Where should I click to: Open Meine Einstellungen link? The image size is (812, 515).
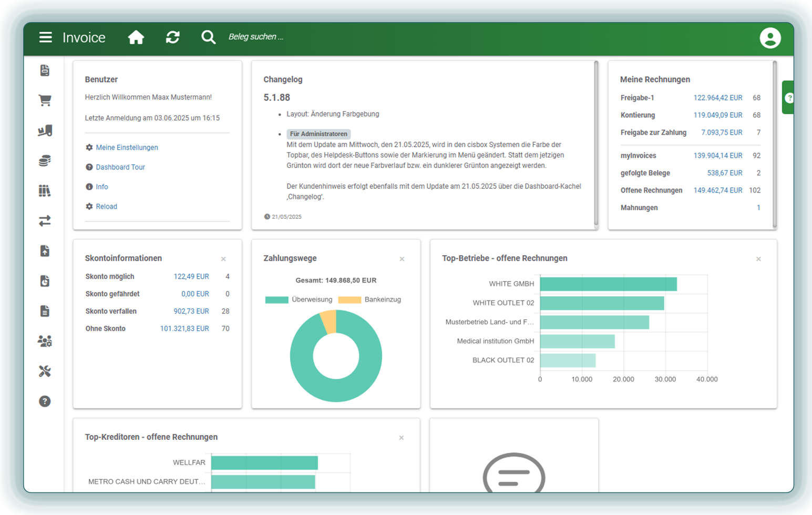127,148
